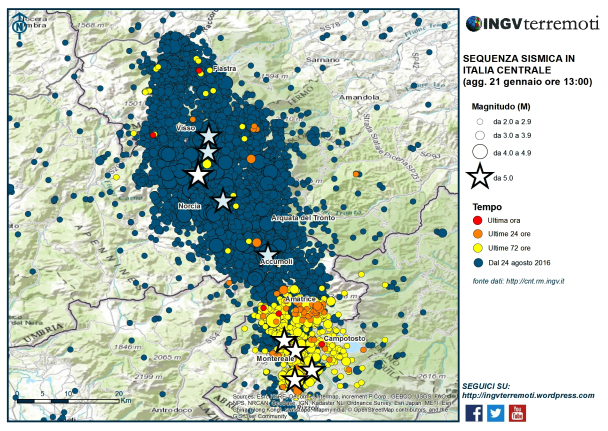Click the 2065 m elevation label
This screenshot has height=431, width=608.
(168, 357)
